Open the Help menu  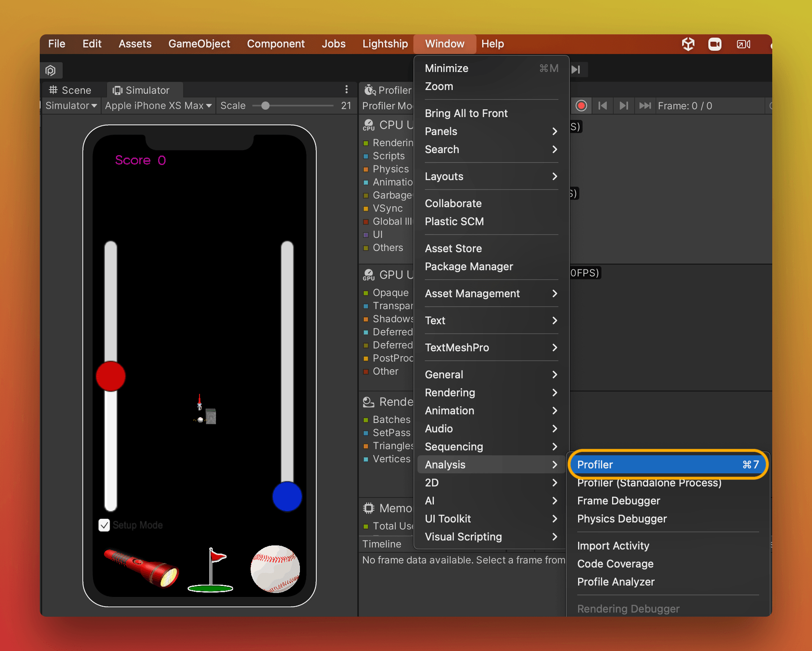pyautogui.click(x=492, y=44)
